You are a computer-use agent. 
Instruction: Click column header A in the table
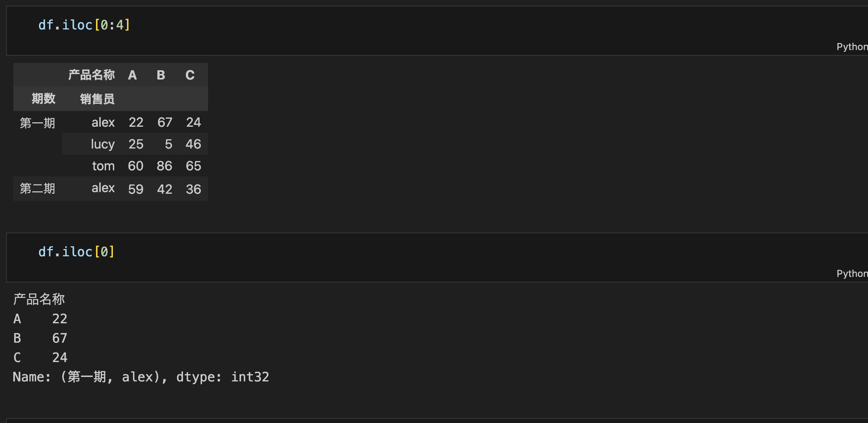click(132, 75)
